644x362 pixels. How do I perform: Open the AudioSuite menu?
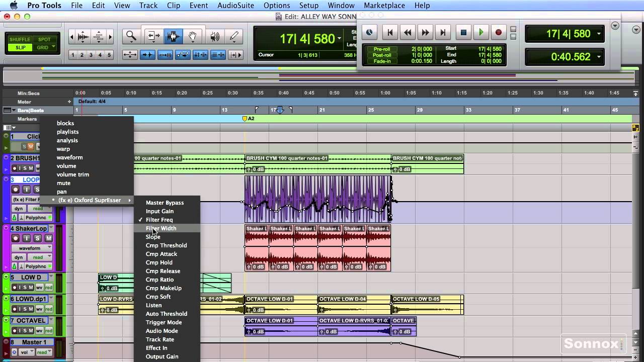pos(235,6)
